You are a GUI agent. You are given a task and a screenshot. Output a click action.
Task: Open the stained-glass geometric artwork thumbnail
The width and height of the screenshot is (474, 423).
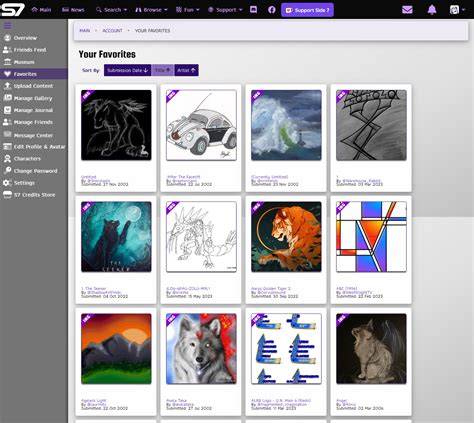(371, 237)
